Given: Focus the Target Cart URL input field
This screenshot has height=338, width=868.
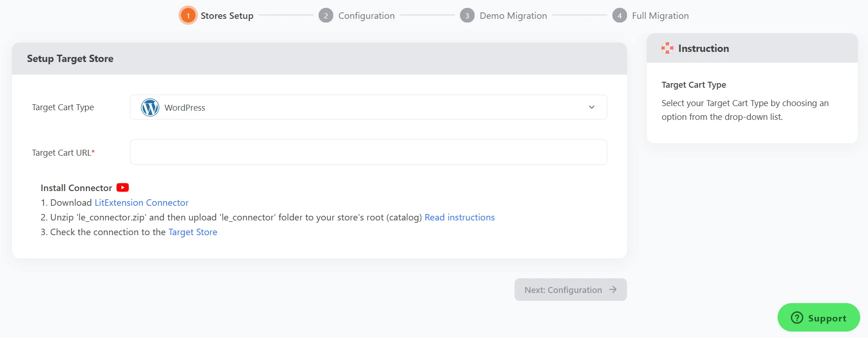Looking at the screenshot, I should click(x=368, y=152).
